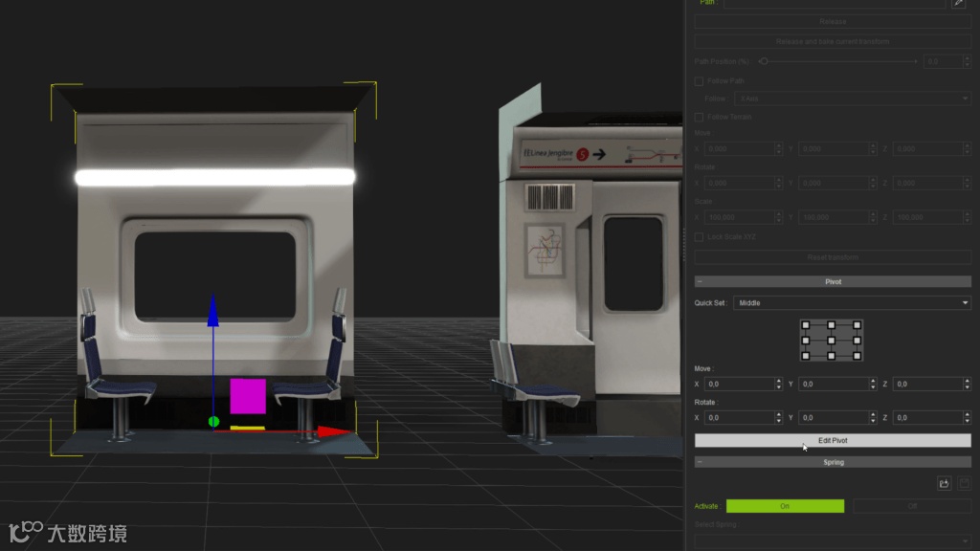Viewport: 980px width, 551px height.
Task: Increase the pivot Move X value
Action: click(x=779, y=381)
